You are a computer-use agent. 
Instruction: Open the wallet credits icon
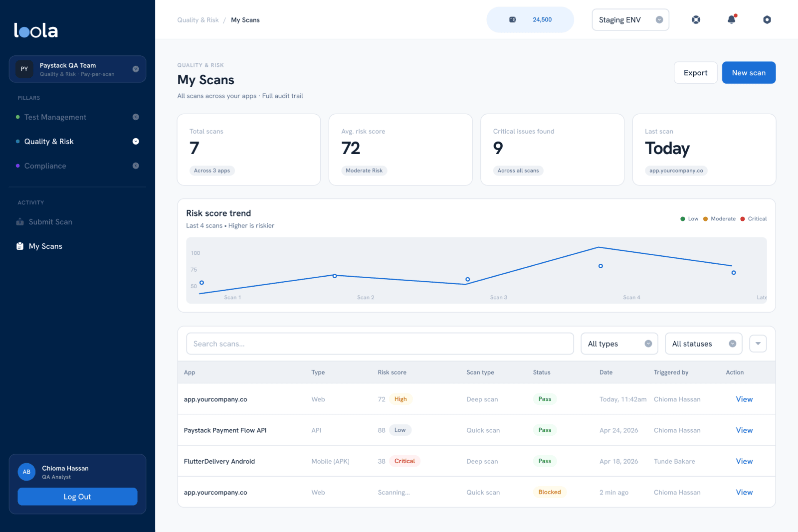(x=513, y=20)
